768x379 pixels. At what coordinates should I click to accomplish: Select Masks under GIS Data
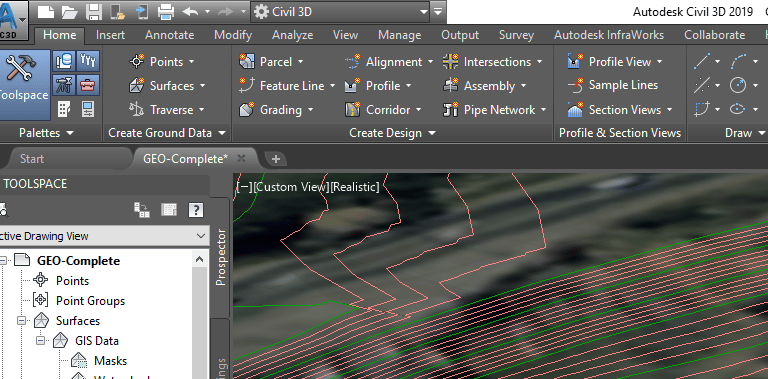tap(110, 361)
